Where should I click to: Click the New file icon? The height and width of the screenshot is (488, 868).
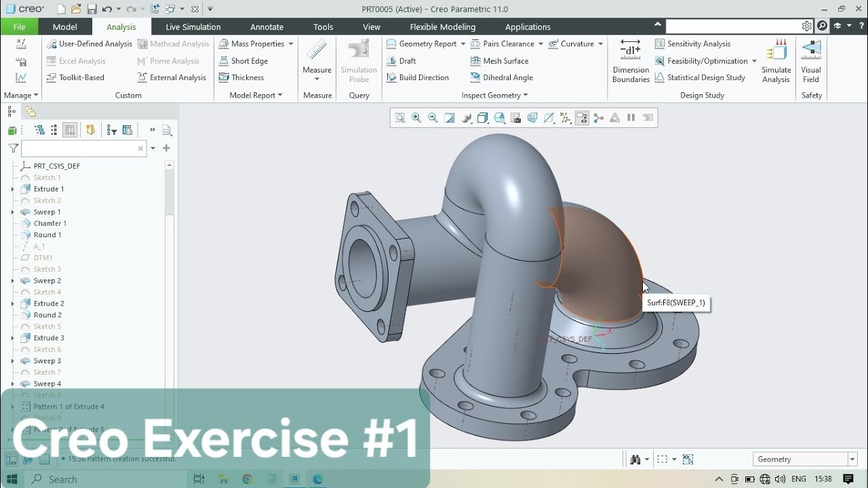pos(61,9)
